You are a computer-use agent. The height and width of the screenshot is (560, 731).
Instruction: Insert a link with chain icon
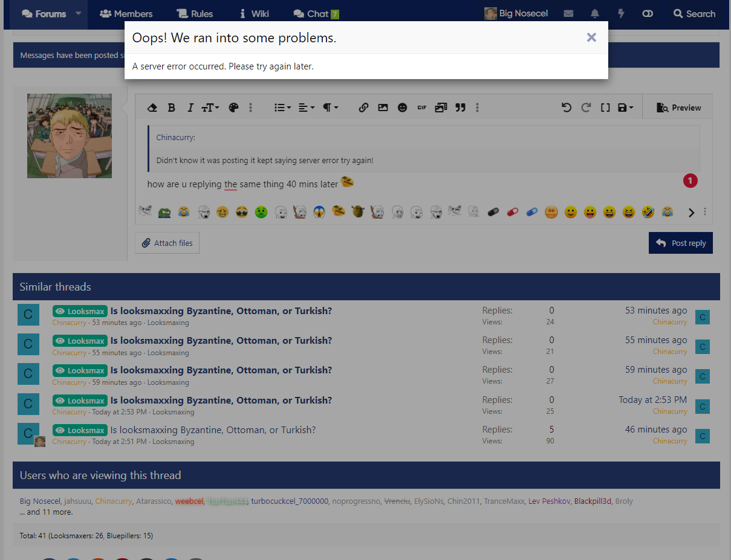click(363, 108)
